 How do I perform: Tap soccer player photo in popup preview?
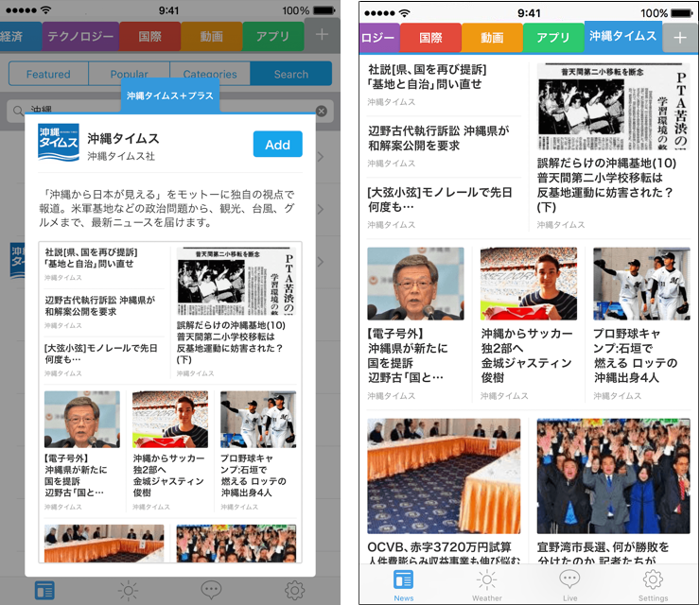click(170, 420)
